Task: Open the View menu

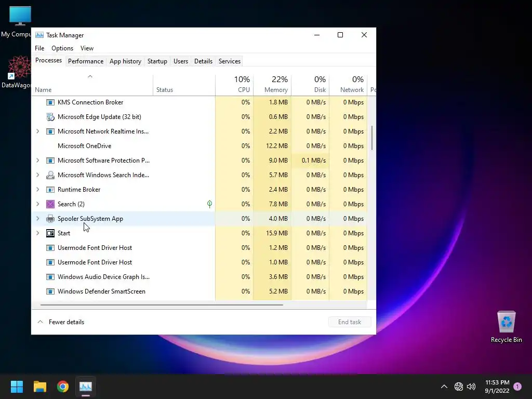Action: pyautogui.click(x=87, y=48)
